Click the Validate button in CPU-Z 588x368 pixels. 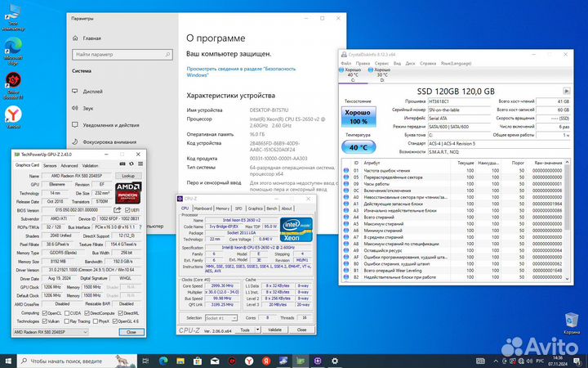coord(275,330)
